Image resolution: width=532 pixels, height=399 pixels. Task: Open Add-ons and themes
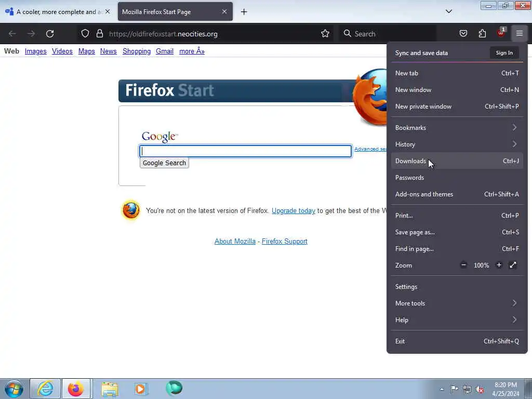click(457, 194)
